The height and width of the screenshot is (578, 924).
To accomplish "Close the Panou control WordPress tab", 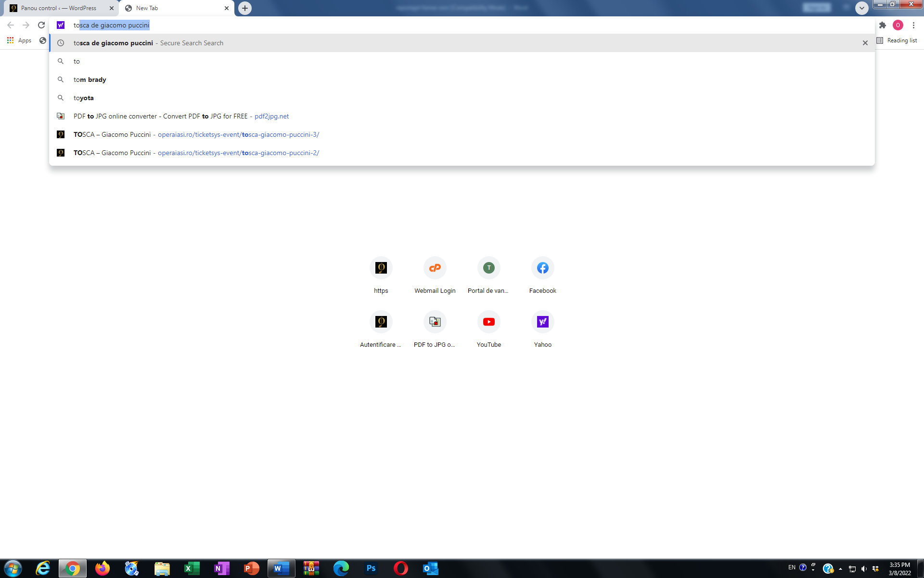I will 112,8.
